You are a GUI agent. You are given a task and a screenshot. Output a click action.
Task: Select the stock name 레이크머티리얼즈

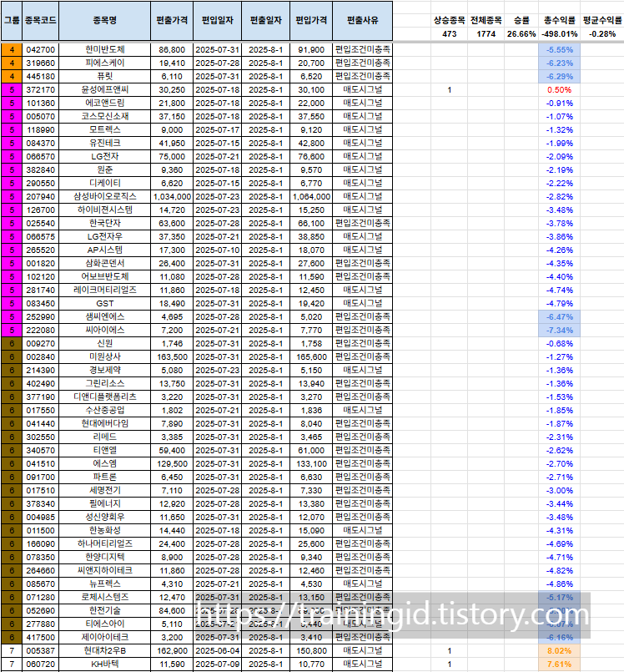(104, 291)
